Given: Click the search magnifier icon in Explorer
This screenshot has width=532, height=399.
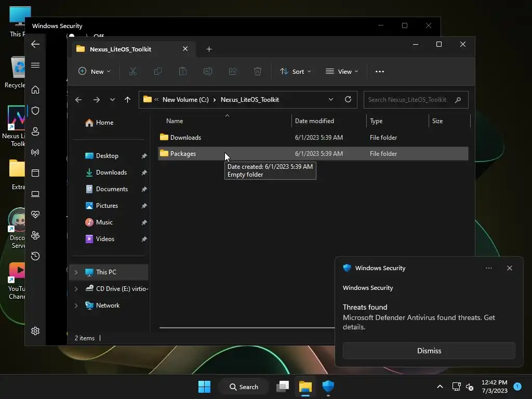Looking at the screenshot, I should (x=458, y=100).
